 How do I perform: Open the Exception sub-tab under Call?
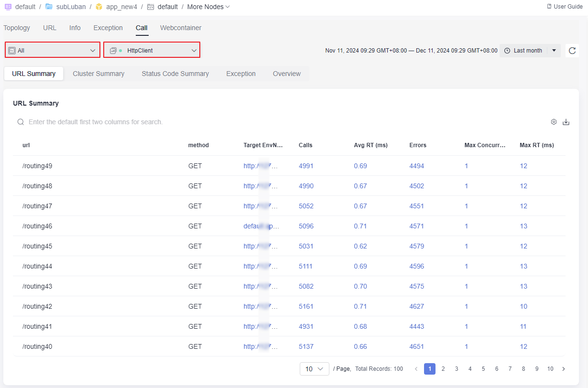(x=241, y=74)
